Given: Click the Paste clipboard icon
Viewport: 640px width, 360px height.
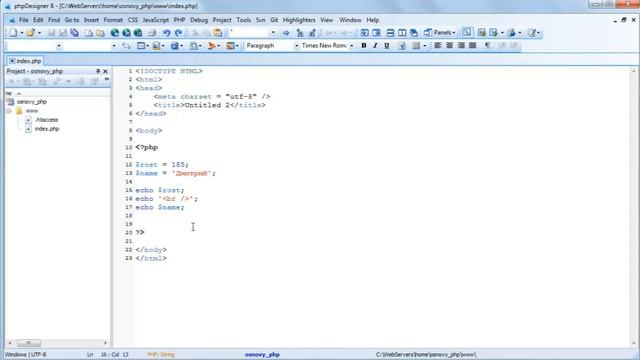Looking at the screenshot, I should click(218, 33).
